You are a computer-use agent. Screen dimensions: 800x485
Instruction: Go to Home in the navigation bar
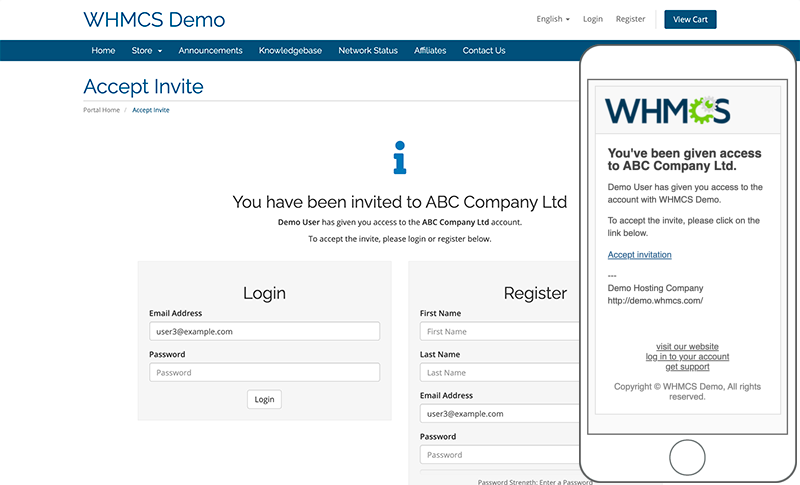coord(103,50)
